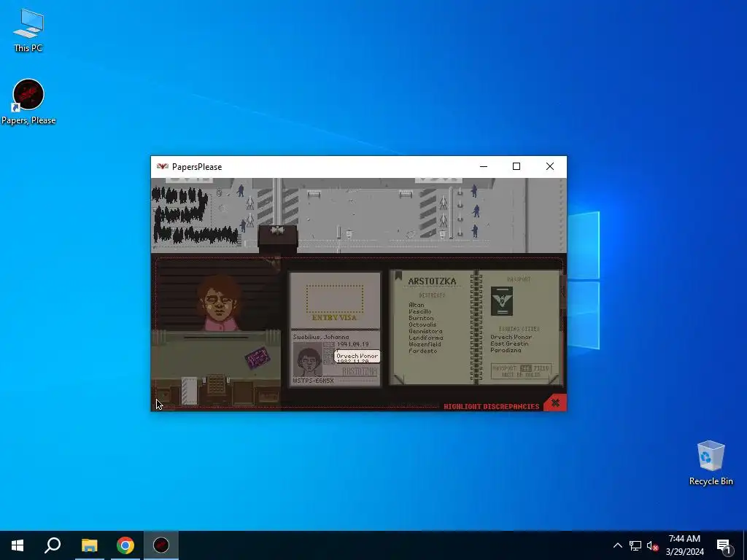Show hidden system tray icons
Image resolution: width=747 pixels, height=560 pixels.
tap(617, 545)
